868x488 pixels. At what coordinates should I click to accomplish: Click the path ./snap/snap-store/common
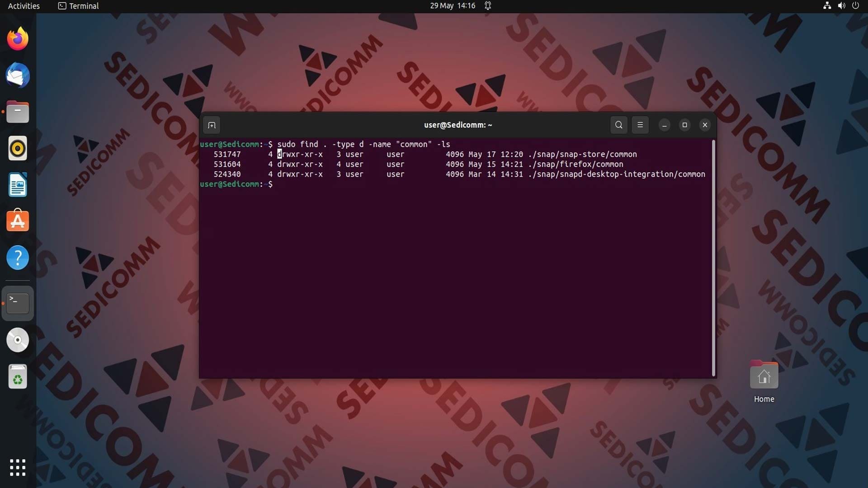click(582, 155)
